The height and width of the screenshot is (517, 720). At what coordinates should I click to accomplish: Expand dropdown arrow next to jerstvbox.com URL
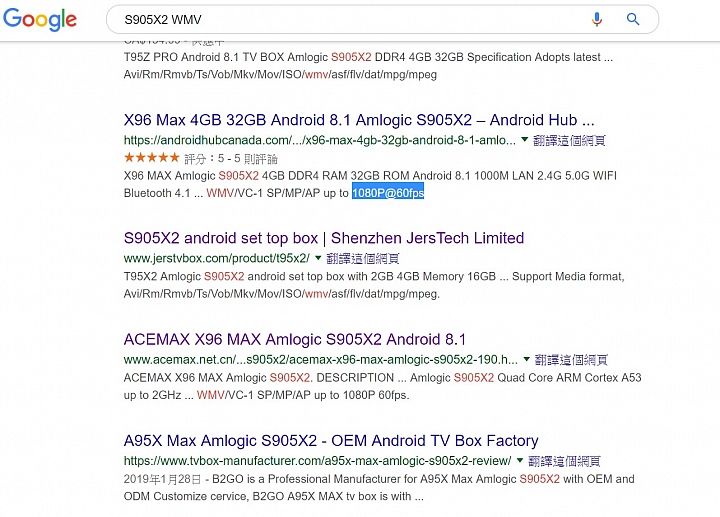[x=318, y=258]
